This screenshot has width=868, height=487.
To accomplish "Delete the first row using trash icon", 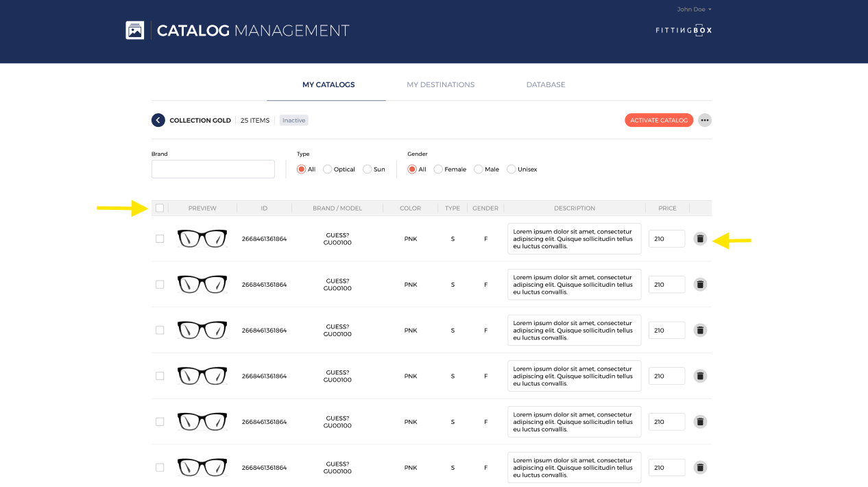I will 699,239.
